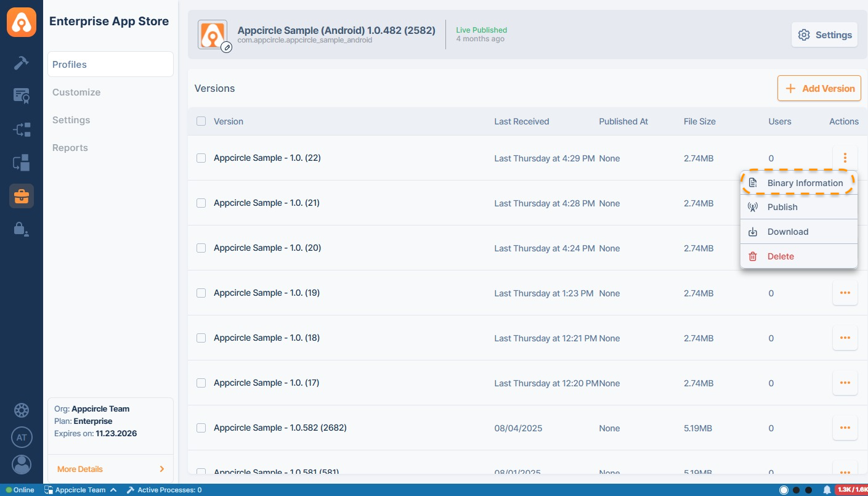Select the Enterprise App Store briefcase icon
868x496 pixels.
click(x=22, y=196)
